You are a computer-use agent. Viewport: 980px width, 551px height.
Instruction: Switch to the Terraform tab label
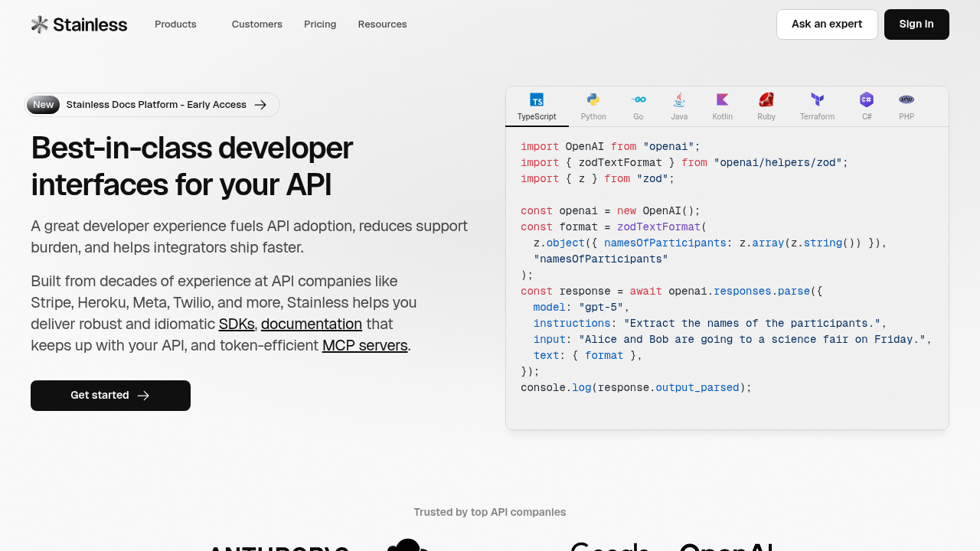pos(818,117)
